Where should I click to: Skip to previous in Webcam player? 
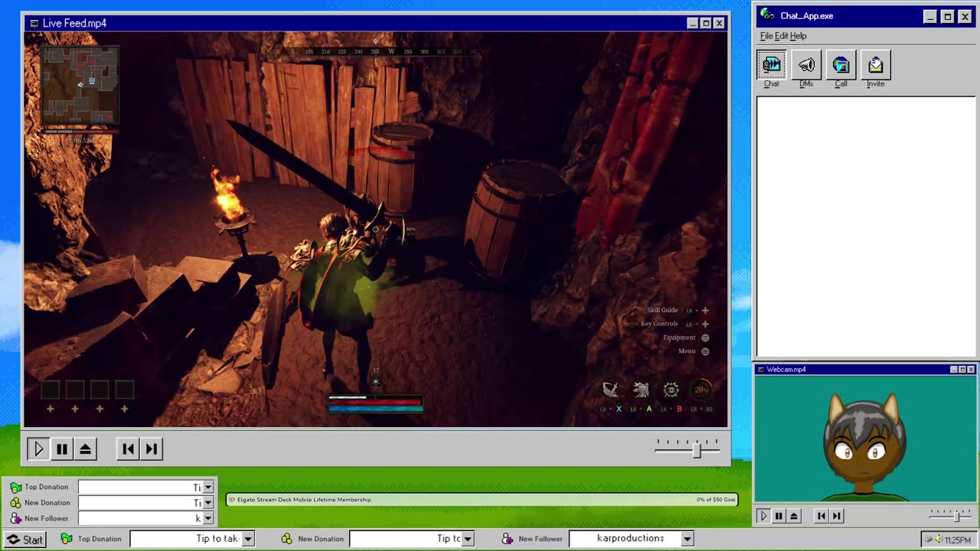point(822,516)
